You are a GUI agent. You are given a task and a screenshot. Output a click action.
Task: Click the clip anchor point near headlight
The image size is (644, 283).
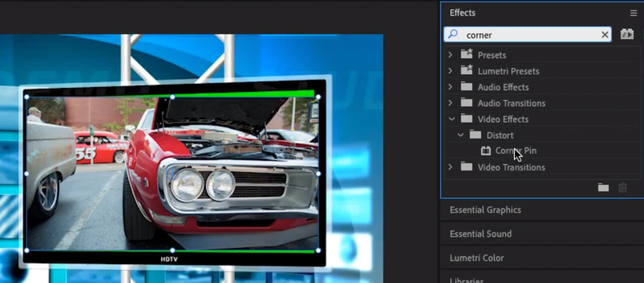point(172,174)
